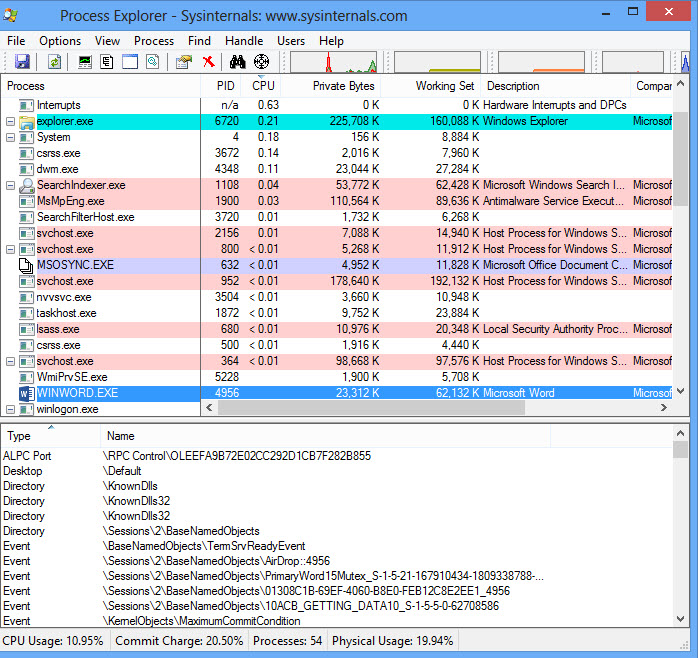
Task: Click the icon beside MsMpEng.exe
Action: click(27, 201)
